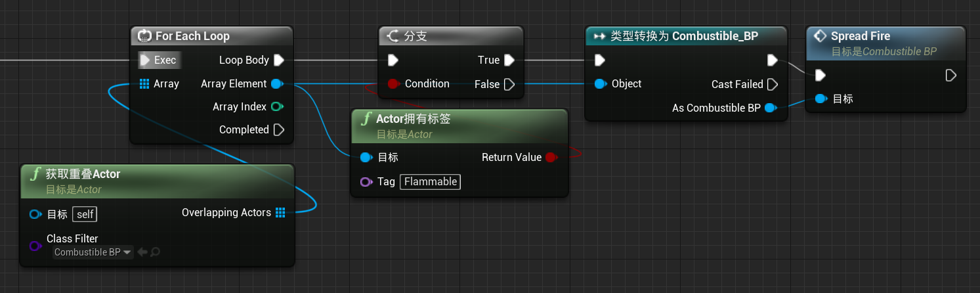The width and height of the screenshot is (980, 293).
Task: Click the Class Filter input pin
Action: tap(35, 246)
